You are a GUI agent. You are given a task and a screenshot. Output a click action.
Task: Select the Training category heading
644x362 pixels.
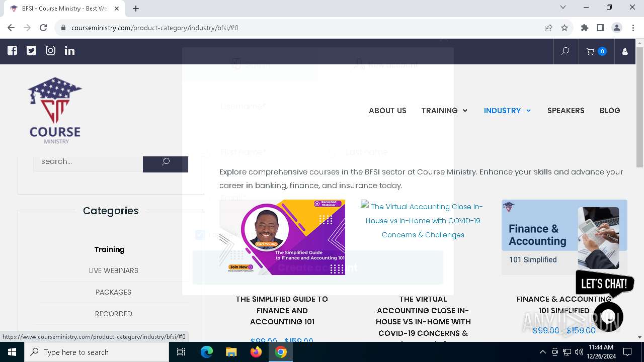[x=109, y=249]
